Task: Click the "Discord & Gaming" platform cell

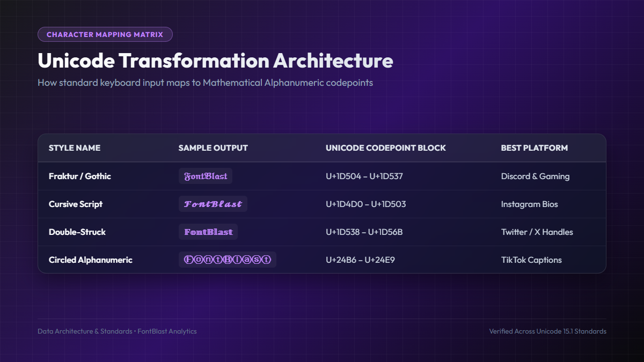Action: coord(535,176)
